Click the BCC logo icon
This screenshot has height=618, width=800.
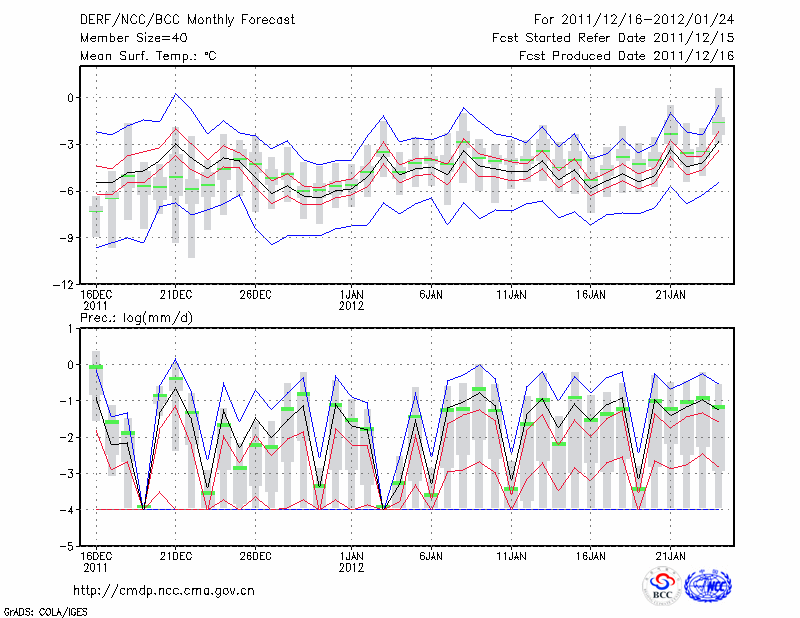point(661,587)
